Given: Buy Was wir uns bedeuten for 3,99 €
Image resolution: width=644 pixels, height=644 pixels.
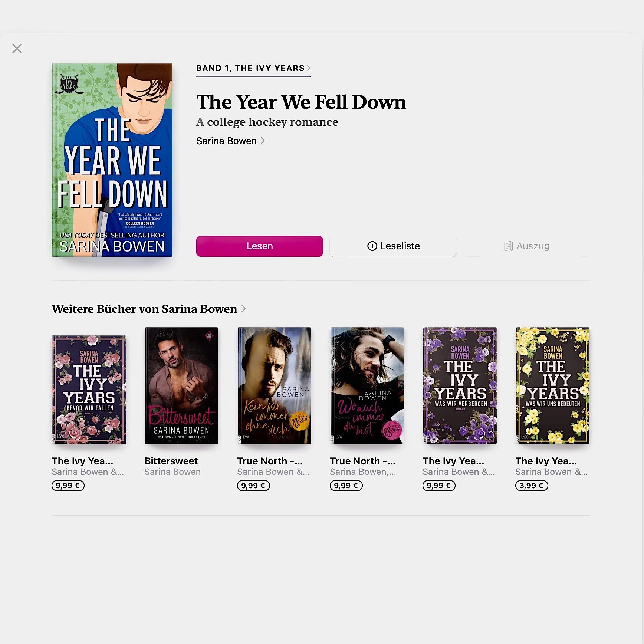Looking at the screenshot, I should 532,486.
